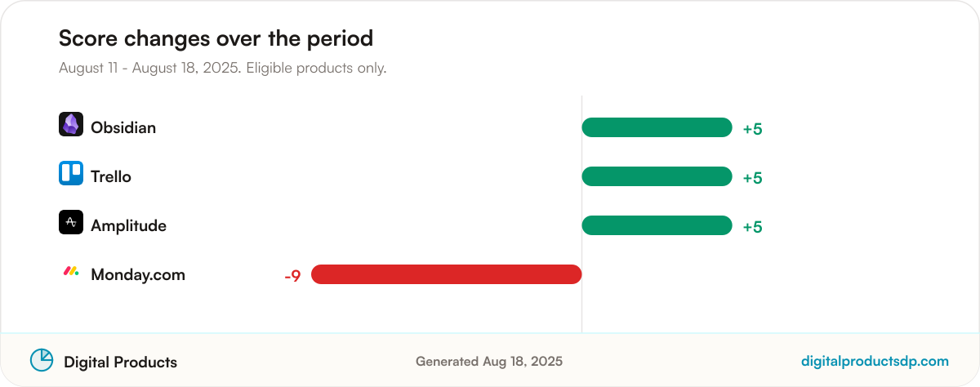Select the Amplitude product name
Screen dimensions: 980x387
(x=128, y=226)
